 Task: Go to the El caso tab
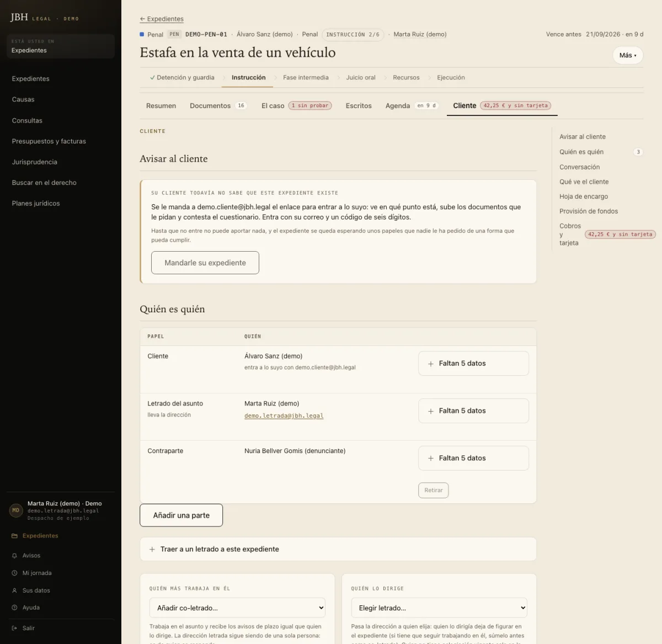tap(296, 105)
